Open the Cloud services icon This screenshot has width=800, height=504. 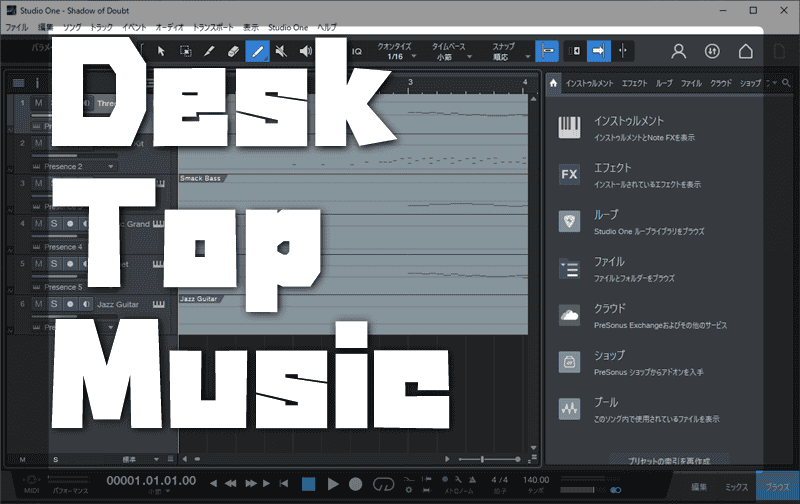[570, 316]
